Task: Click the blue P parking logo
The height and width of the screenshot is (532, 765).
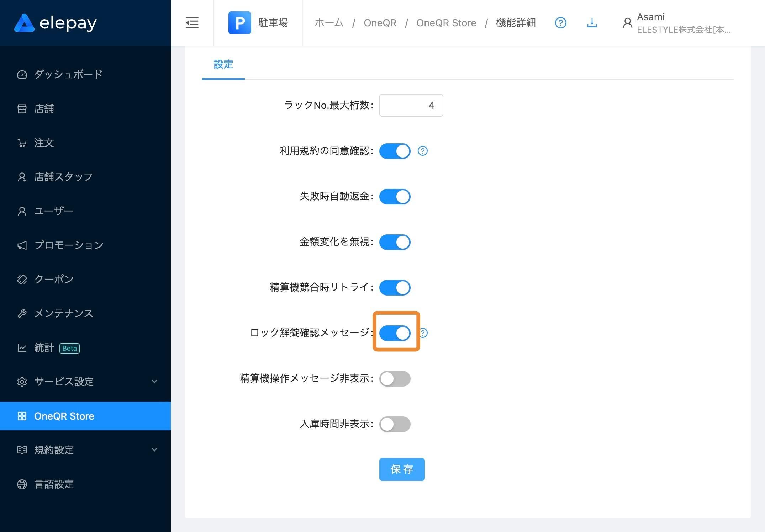Action: tap(239, 23)
